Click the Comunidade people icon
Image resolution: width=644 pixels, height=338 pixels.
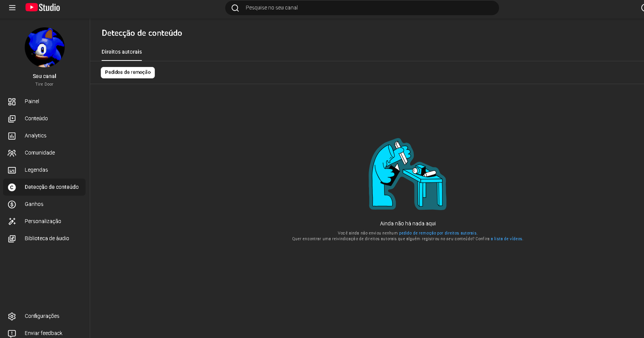[x=12, y=153]
